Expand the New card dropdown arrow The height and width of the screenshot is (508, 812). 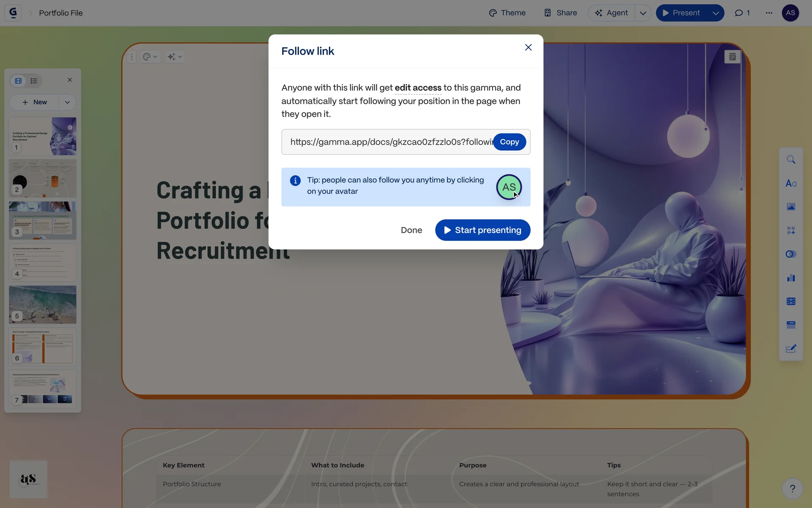pyautogui.click(x=67, y=102)
